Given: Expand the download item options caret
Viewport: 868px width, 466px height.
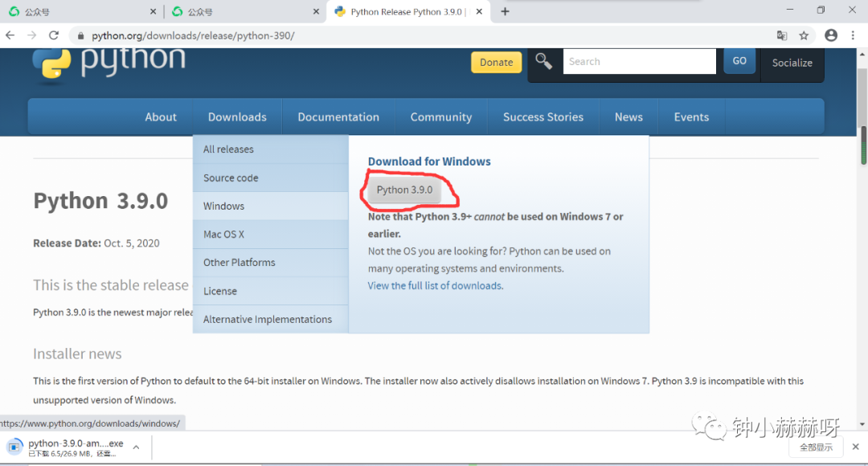Looking at the screenshot, I should (136, 448).
